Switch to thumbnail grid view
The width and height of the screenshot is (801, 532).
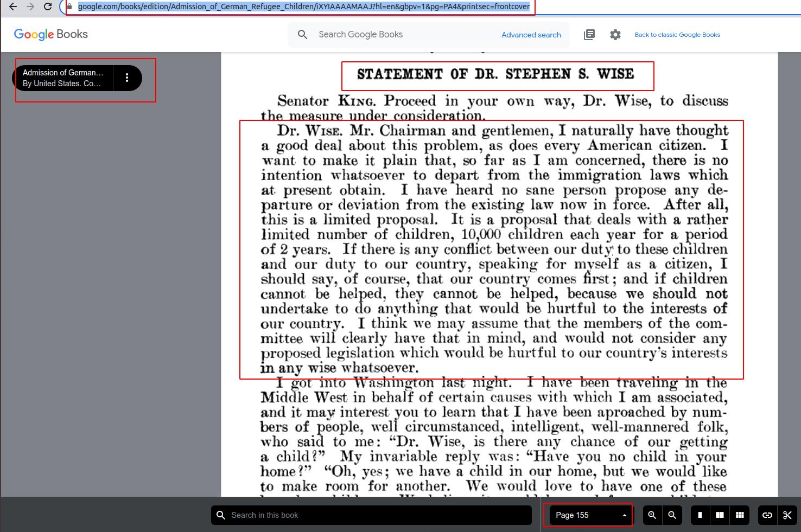coord(739,515)
